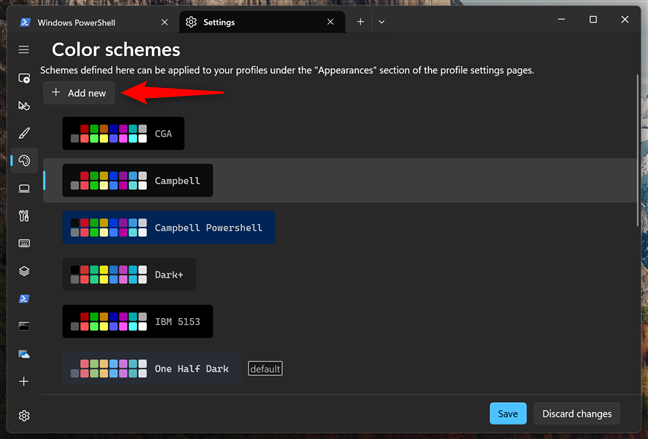Select the Color schemes palette icon
Image resolution: width=648 pixels, height=439 pixels.
click(x=24, y=160)
